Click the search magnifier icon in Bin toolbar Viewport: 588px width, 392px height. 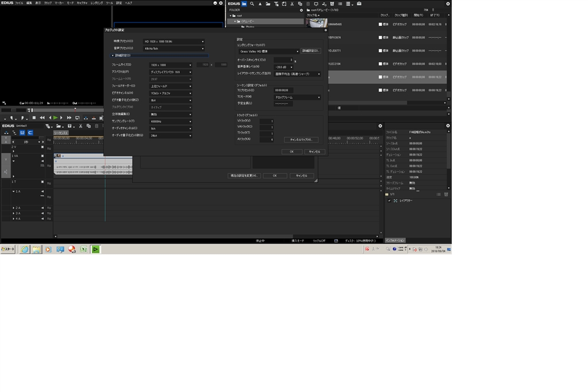point(252,4)
